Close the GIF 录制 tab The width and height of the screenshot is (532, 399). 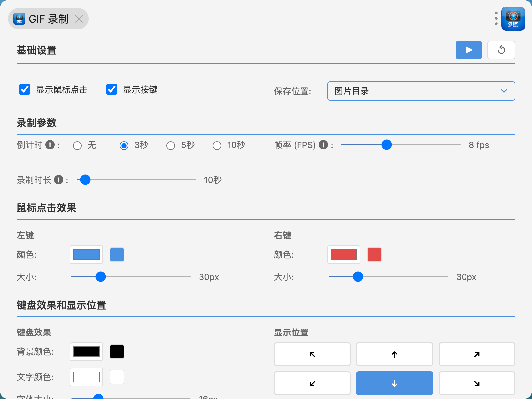(79, 19)
